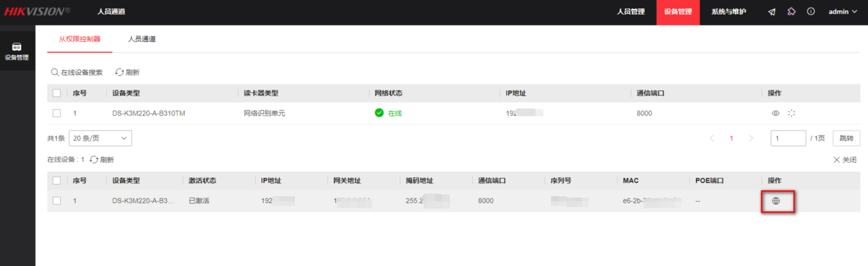Click the puzzle piece plugin icon
868x266 pixels.
coord(791,12)
